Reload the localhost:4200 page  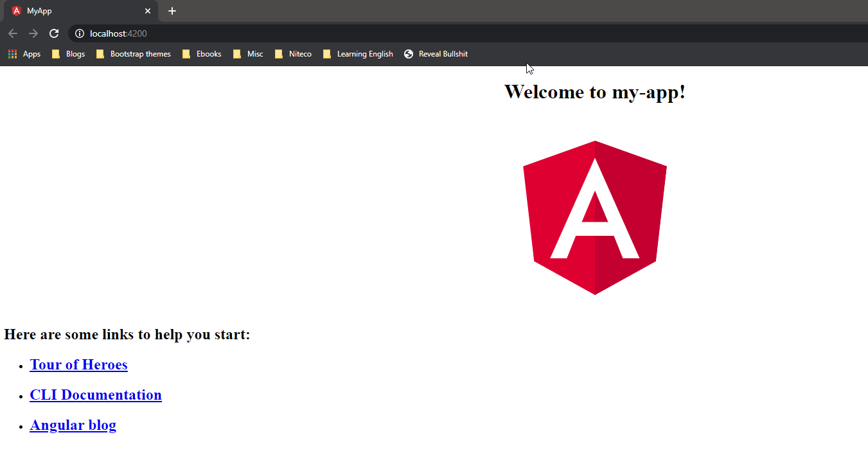(54, 33)
